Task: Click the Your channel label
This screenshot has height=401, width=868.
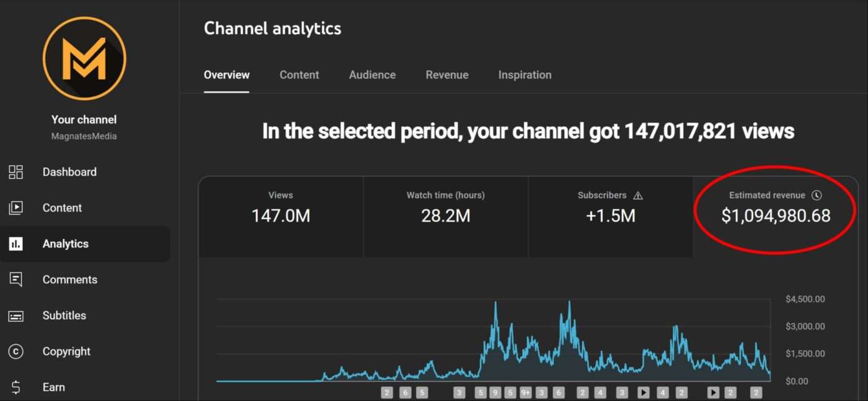Action: tap(84, 119)
